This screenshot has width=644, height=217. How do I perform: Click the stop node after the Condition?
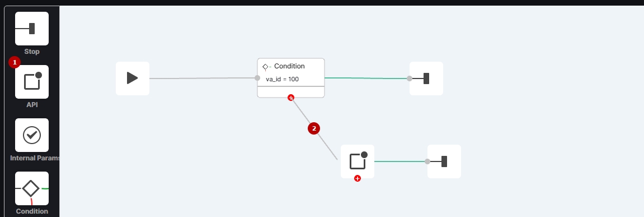click(426, 79)
